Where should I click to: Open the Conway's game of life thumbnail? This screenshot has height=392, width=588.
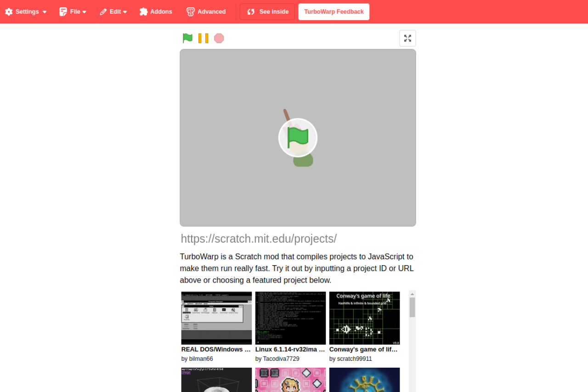tap(364, 318)
